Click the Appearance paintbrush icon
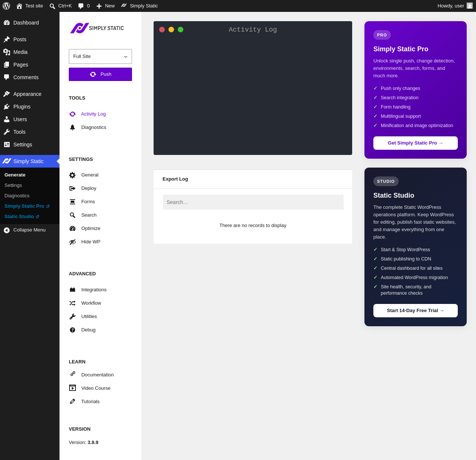 coord(7,94)
